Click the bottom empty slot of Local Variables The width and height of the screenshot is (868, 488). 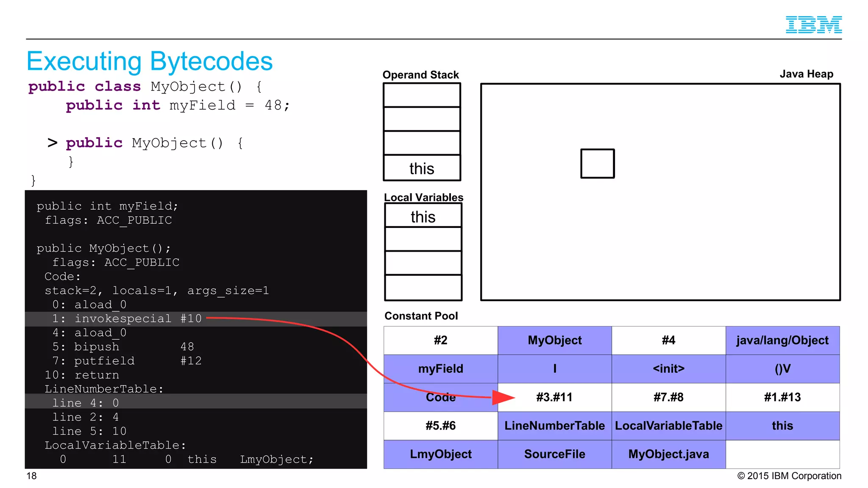tap(423, 288)
